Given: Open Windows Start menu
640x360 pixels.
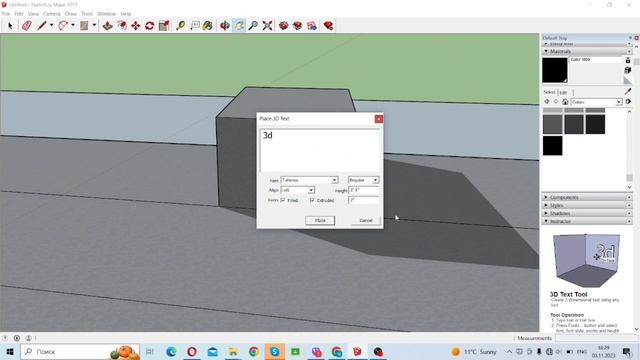Looking at the screenshot, I should pos(10,351).
